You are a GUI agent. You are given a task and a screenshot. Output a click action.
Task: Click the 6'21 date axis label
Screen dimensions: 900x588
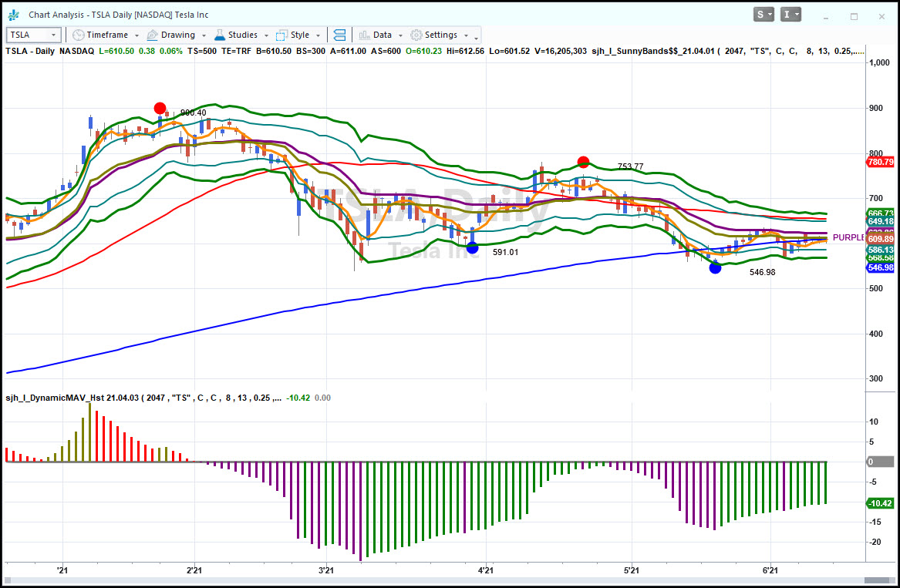point(770,570)
